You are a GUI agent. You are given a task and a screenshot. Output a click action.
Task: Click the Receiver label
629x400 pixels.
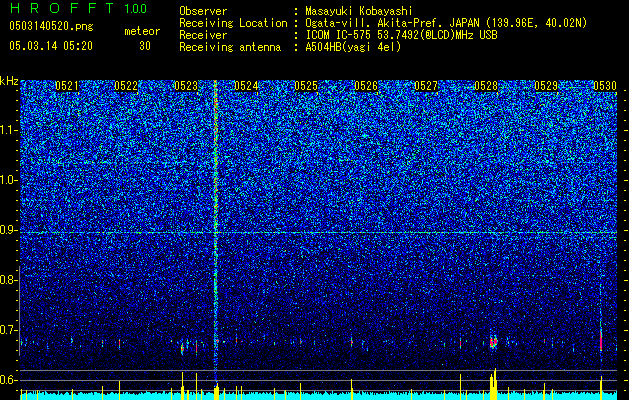tap(203, 35)
